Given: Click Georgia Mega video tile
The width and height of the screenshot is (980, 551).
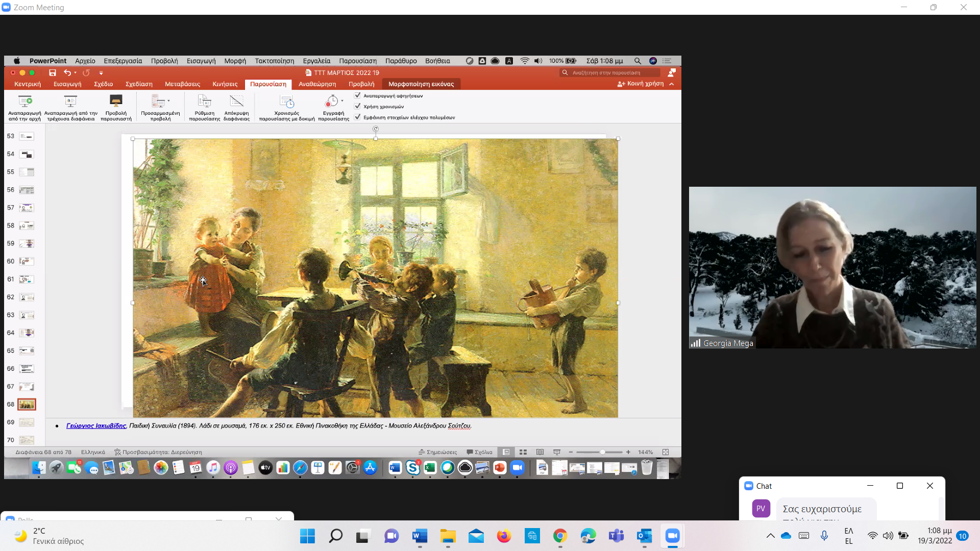Looking at the screenshot, I should point(832,267).
